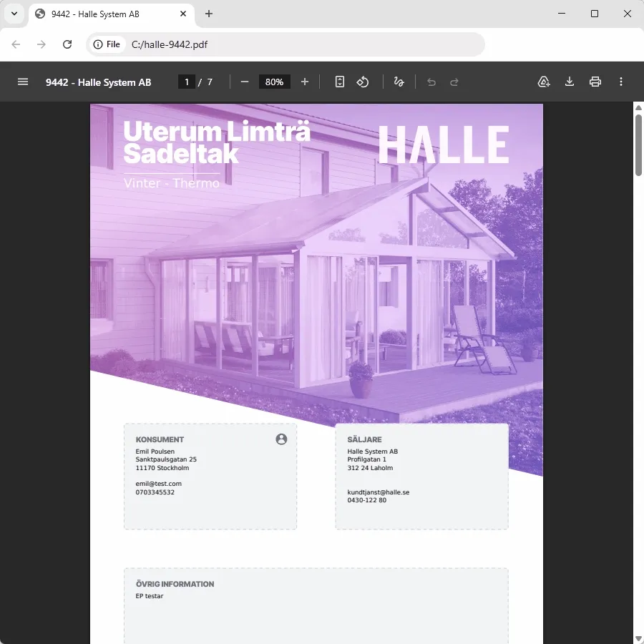Click the phone number 0430-122 80
This screenshot has height=644, width=644.
click(x=367, y=500)
